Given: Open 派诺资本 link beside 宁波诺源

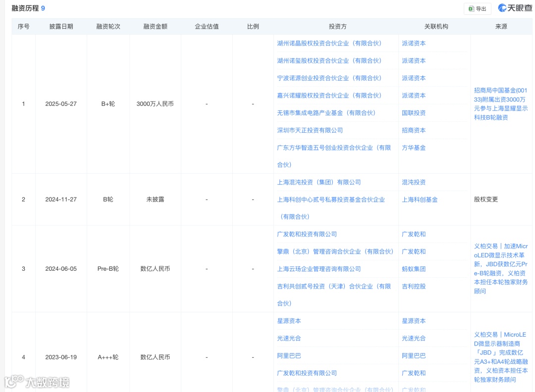Looking at the screenshot, I should 414,78.
